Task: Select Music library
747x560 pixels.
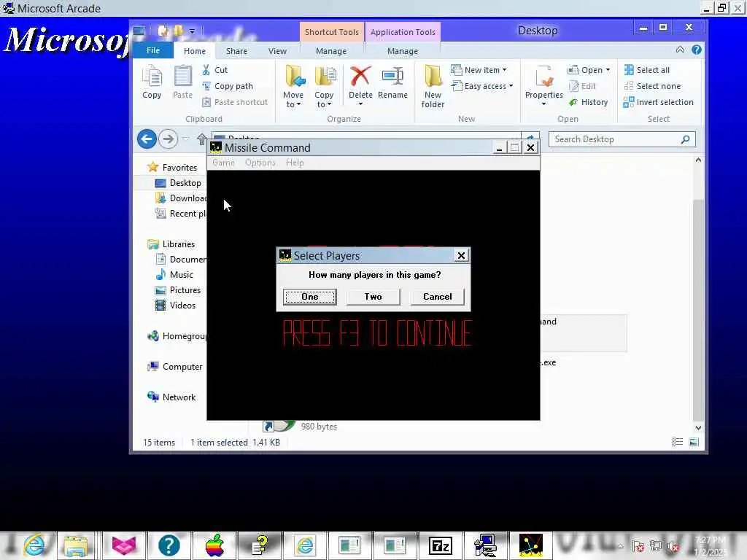Action: [175, 275]
